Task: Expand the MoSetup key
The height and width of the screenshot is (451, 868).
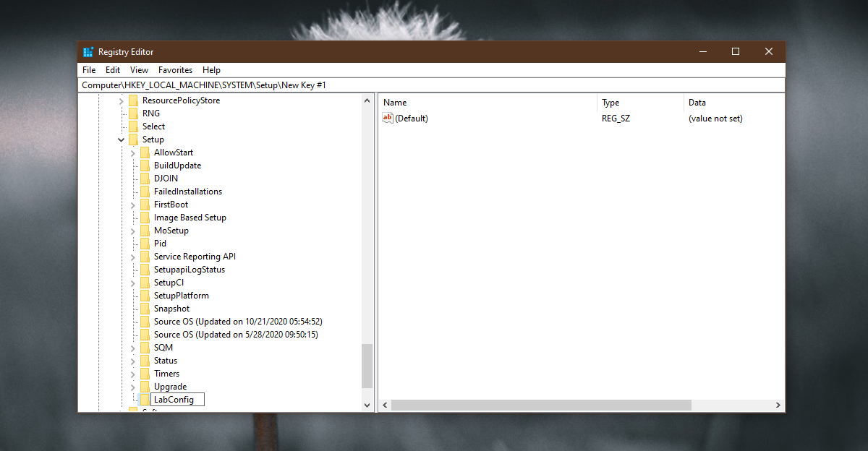Action: [x=133, y=231]
